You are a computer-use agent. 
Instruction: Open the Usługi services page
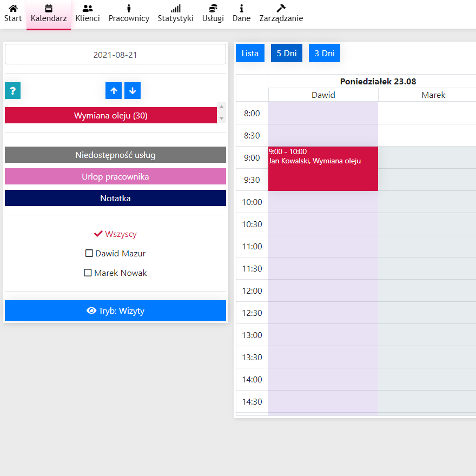[x=213, y=14]
